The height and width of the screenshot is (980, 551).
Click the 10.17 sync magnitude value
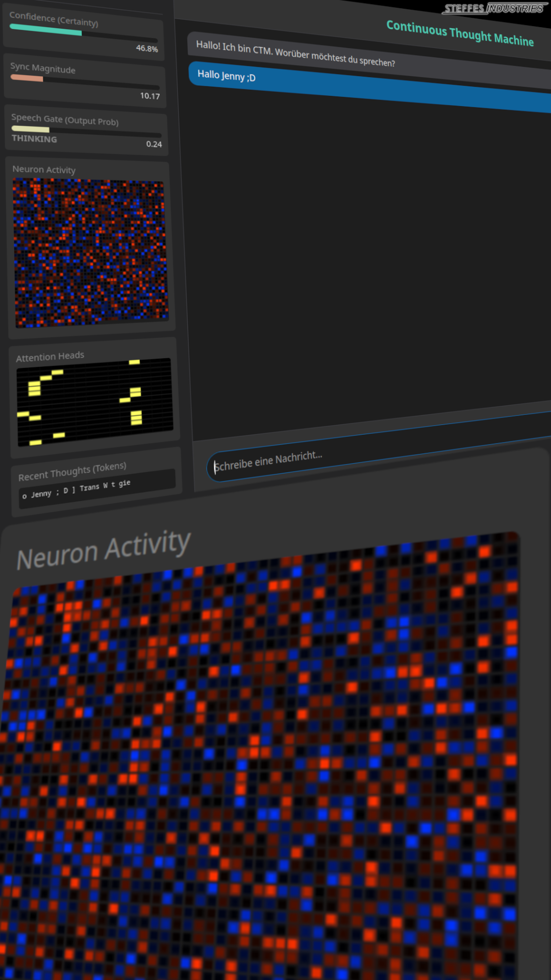click(x=150, y=96)
